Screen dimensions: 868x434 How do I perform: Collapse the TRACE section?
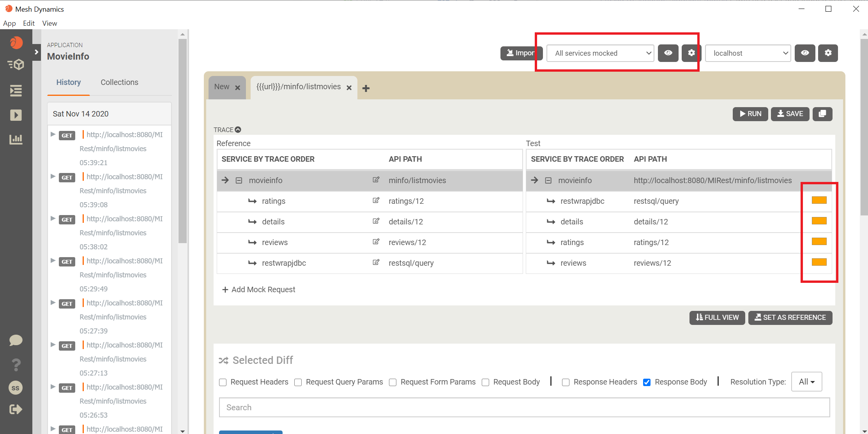coord(238,130)
